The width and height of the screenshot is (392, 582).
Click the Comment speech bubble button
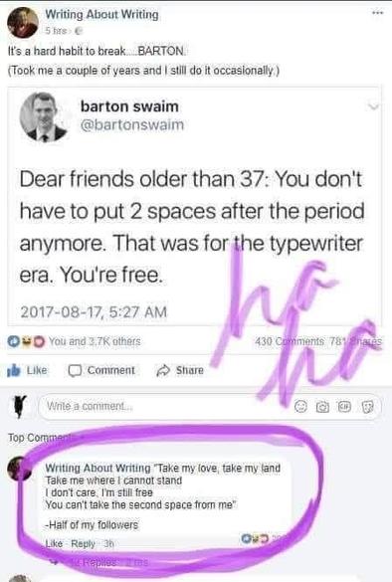coord(101,370)
